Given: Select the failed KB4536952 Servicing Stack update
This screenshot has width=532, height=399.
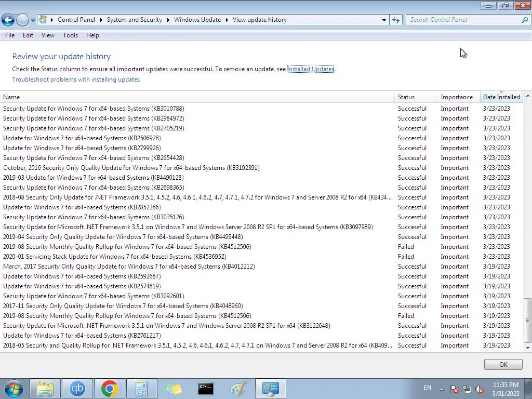Looking at the screenshot, I should coord(261,257).
